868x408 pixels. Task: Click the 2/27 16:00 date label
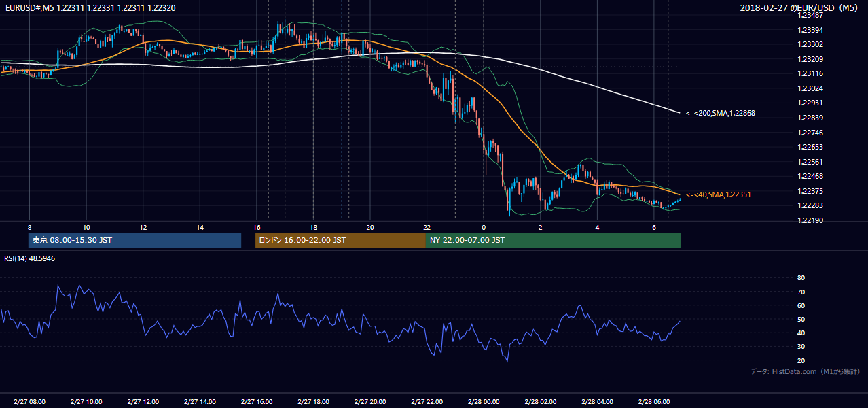point(257,401)
